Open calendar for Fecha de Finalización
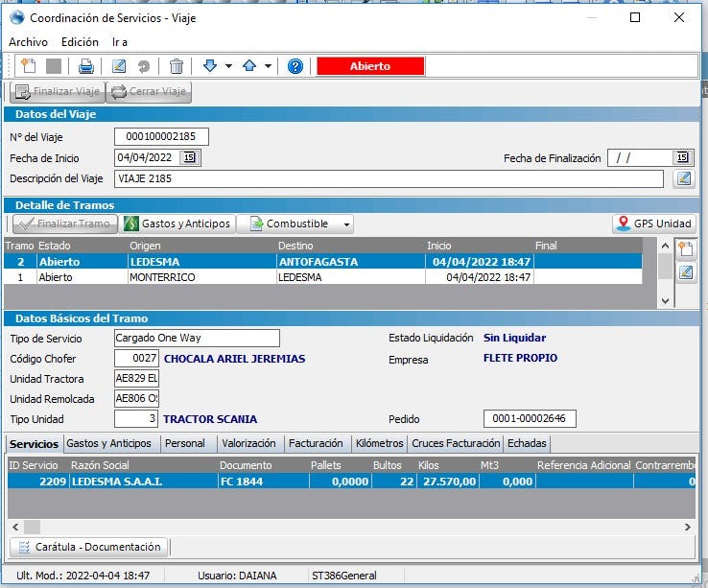 click(x=682, y=157)
